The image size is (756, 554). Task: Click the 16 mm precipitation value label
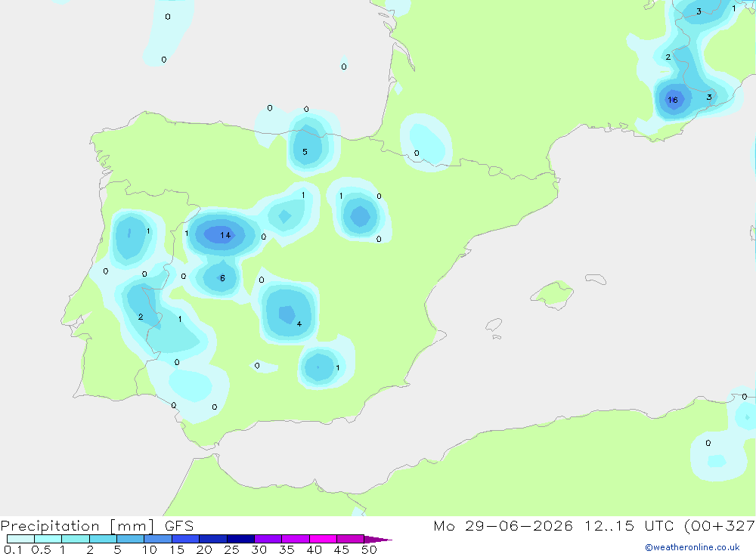[x=673, y=100]
